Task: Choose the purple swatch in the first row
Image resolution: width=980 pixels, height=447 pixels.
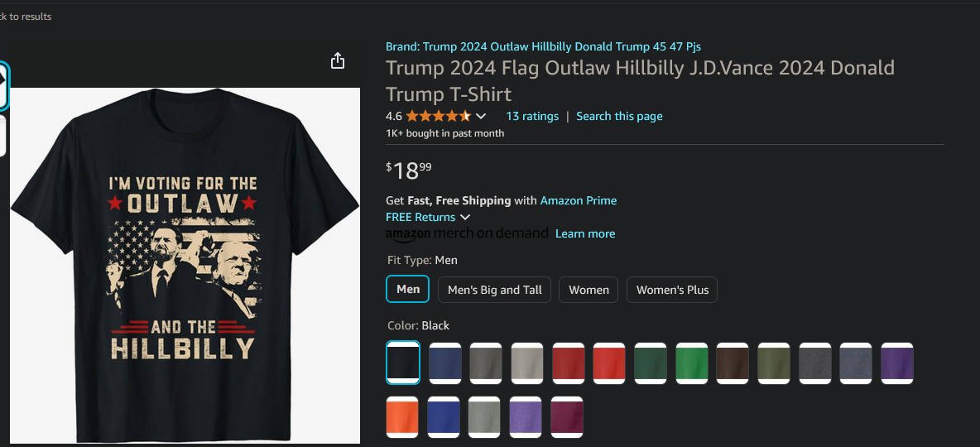Action: click(x=897, y=363)
